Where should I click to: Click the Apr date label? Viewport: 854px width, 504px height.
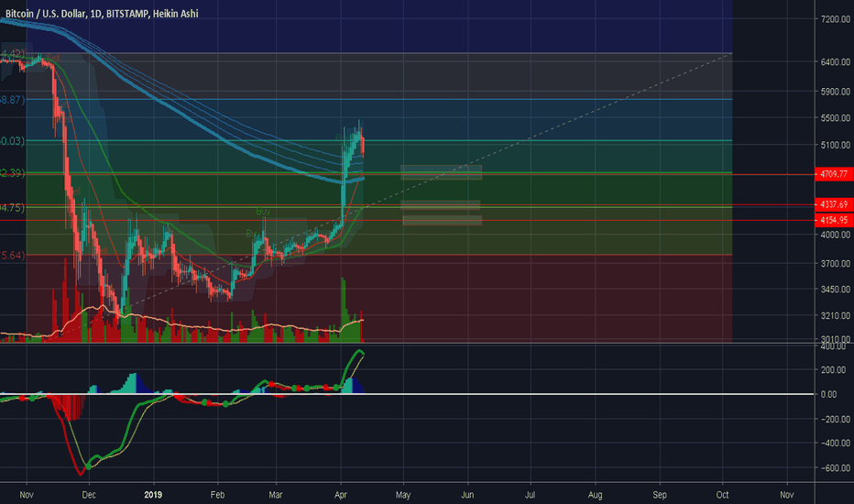340,495
